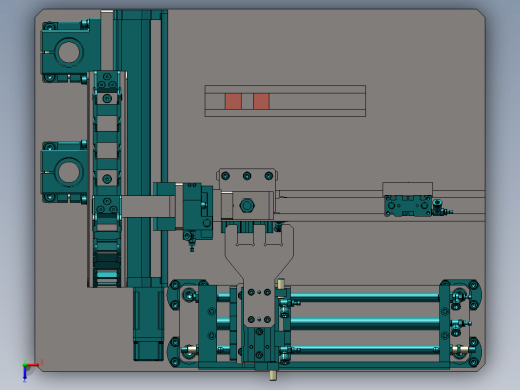Select the top guide rod of the slide unit

pos(365,296)
